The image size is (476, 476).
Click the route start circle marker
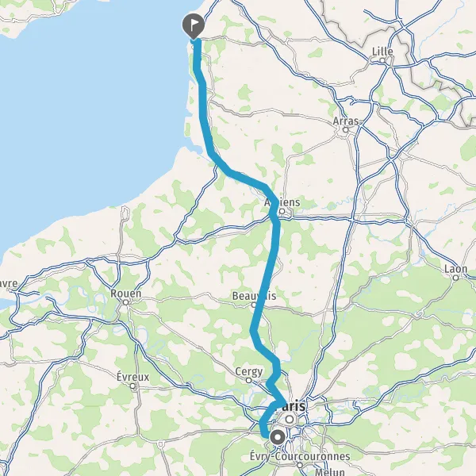[278, 438]
